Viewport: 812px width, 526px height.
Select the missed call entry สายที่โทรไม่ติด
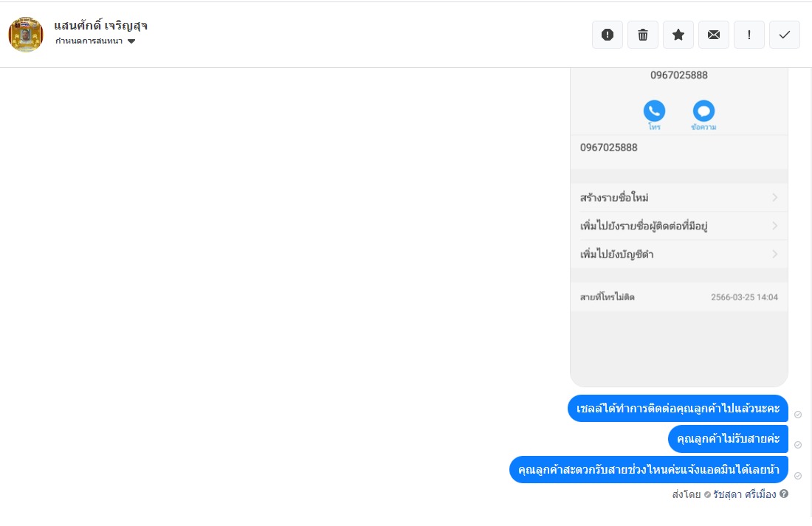(608, 297)
